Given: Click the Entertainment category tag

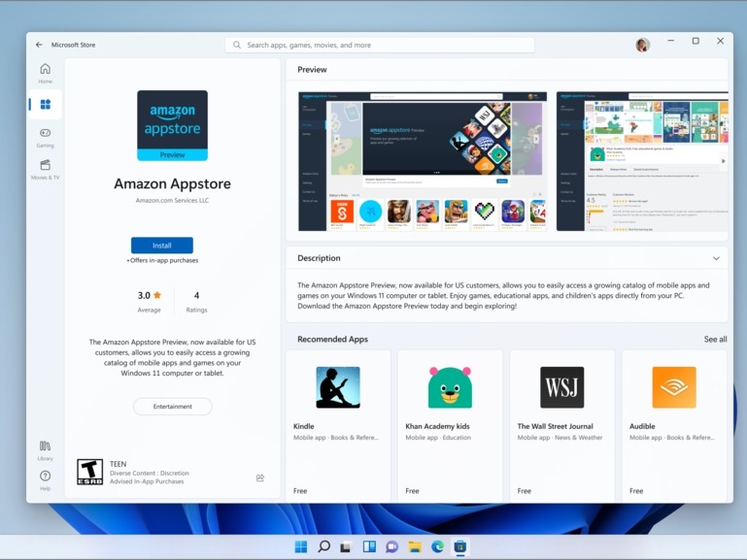Looking at the screenshot, I should (x=173, y=407).
